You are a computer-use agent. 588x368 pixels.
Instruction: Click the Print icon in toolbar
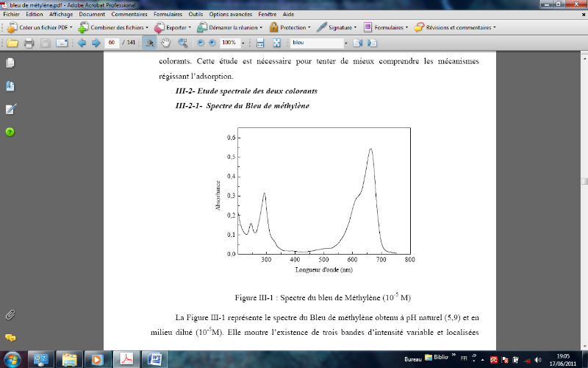click(29, 43)
